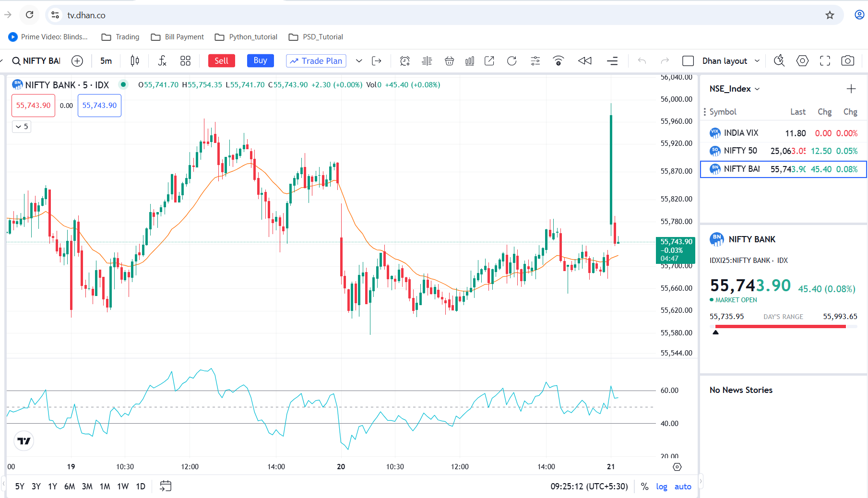Expand the NSE_Index watchlist dropdown
Image resolution: width=868 pixels, height=498 pixels.
[x=735, y=89]
